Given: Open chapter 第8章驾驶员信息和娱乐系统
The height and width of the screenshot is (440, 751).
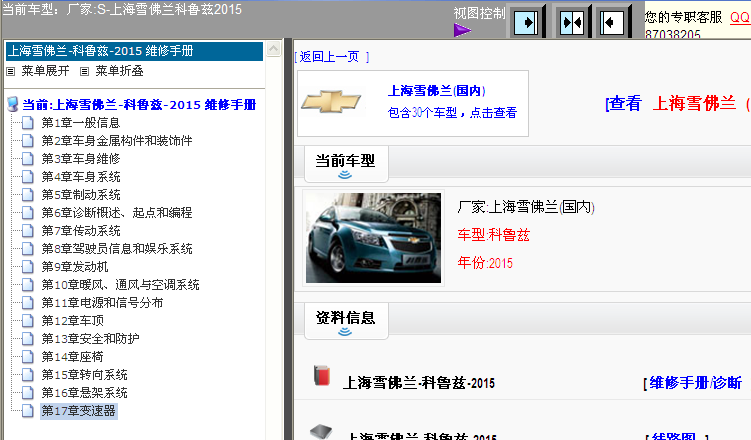Looking at the screenshot, I should click(x=116, y=249).
